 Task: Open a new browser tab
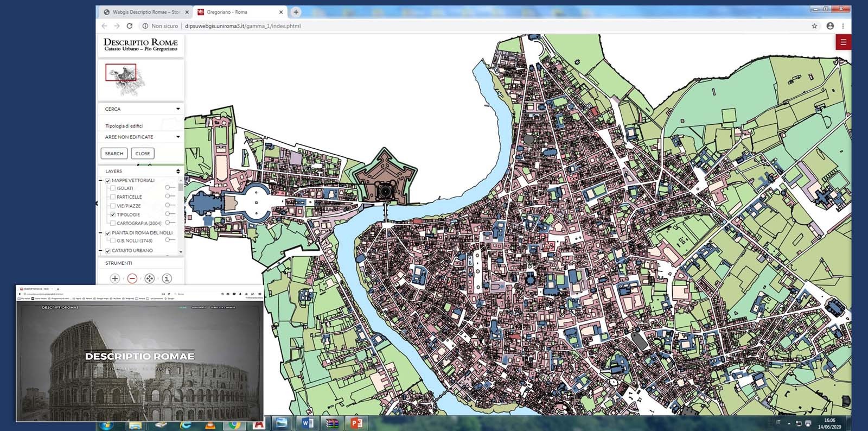[296, 12]
